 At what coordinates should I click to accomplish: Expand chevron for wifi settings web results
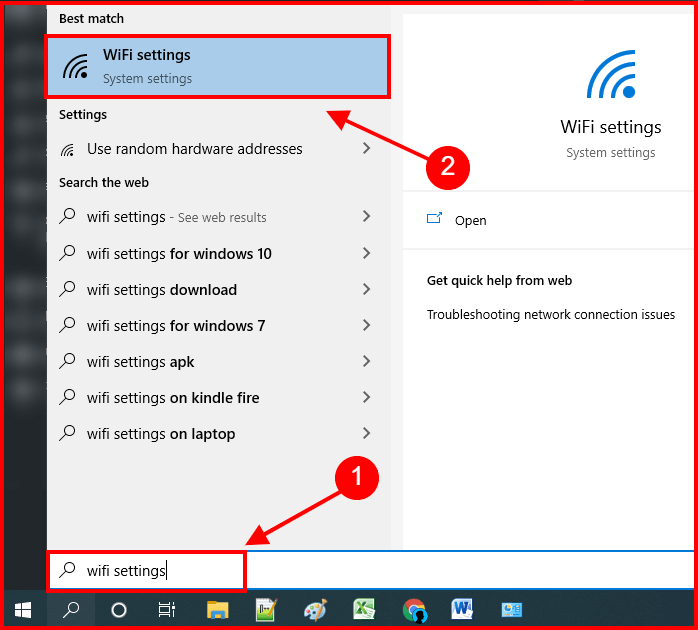pos(366,216)
